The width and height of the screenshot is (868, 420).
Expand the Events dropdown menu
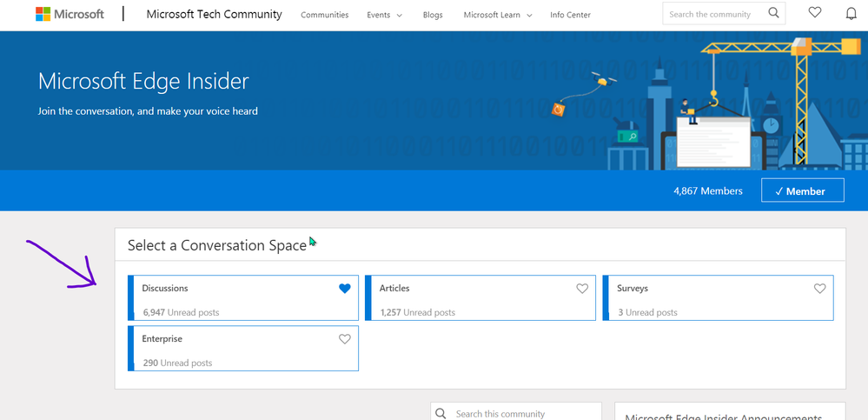click(x=384, y=15)
